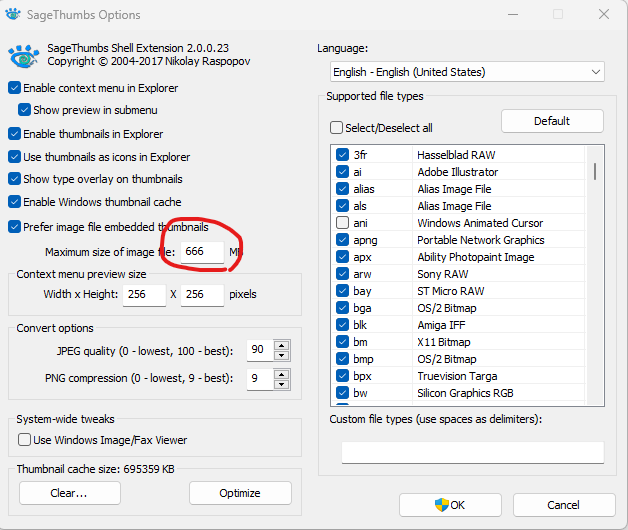Click the Optimize cache button
The height and width of the screenshot is (530, 628).
coord(240,493)
